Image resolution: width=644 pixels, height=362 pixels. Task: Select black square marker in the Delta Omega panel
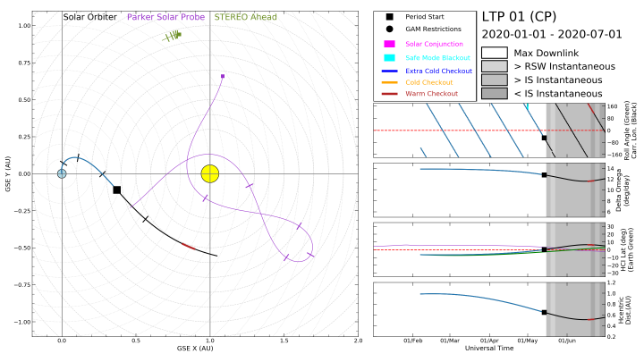(x=544, y=175)
